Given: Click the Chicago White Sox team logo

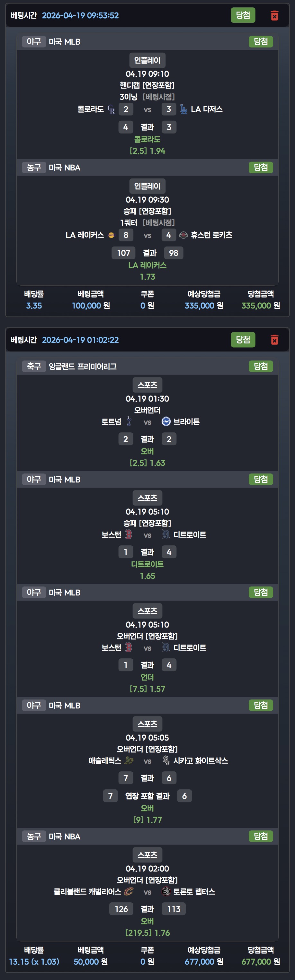Looking at the screenshot, I should click(x=166, y=760).
